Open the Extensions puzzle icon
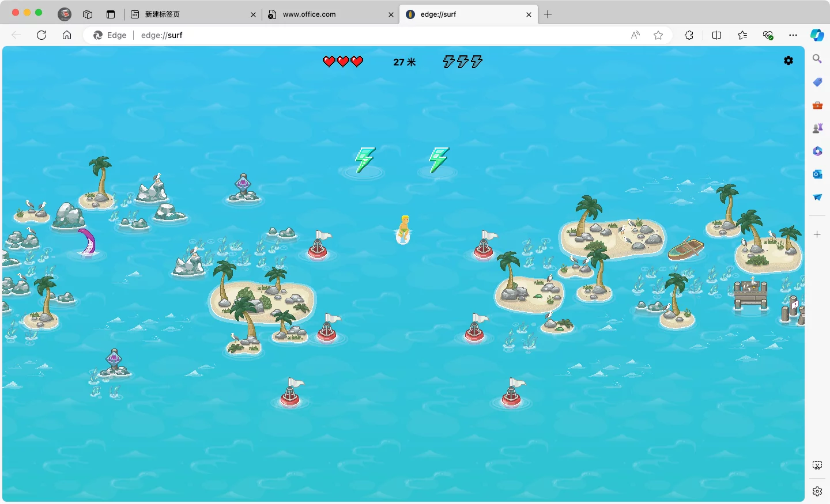Screen dimensions: 830x504 point(689,35)
